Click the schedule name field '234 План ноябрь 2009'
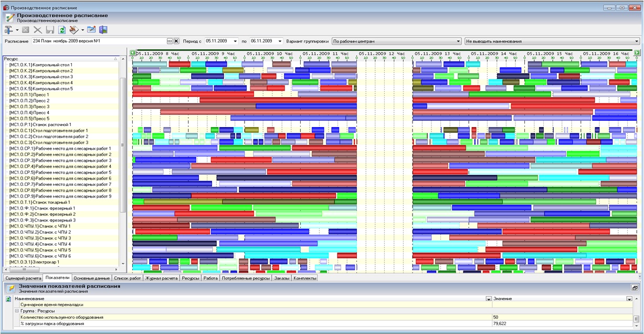The image size is (644, 334). point(99,41)
